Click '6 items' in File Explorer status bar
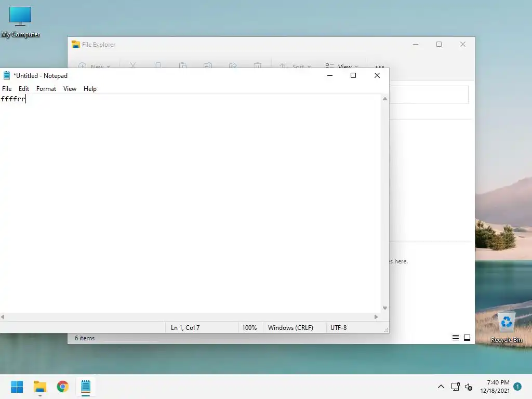The width and height of the screenshot is (532, 399). coord(85,338)
